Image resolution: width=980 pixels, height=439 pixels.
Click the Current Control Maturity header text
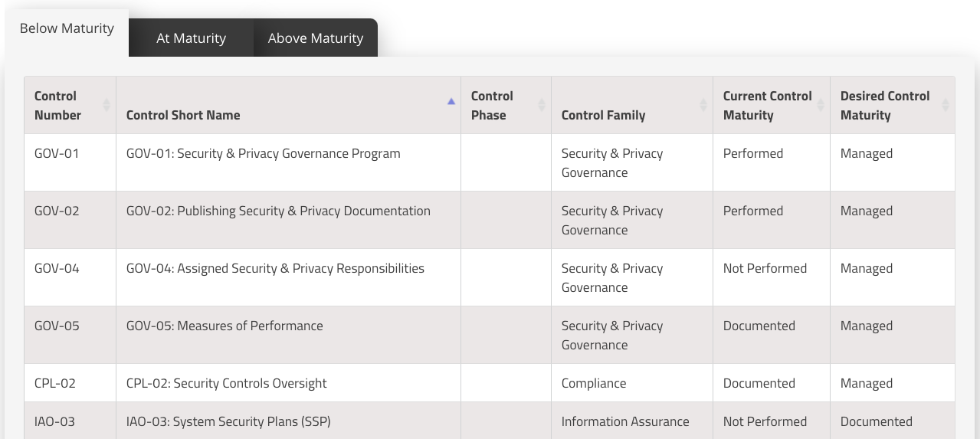click(x=767, y=106)
